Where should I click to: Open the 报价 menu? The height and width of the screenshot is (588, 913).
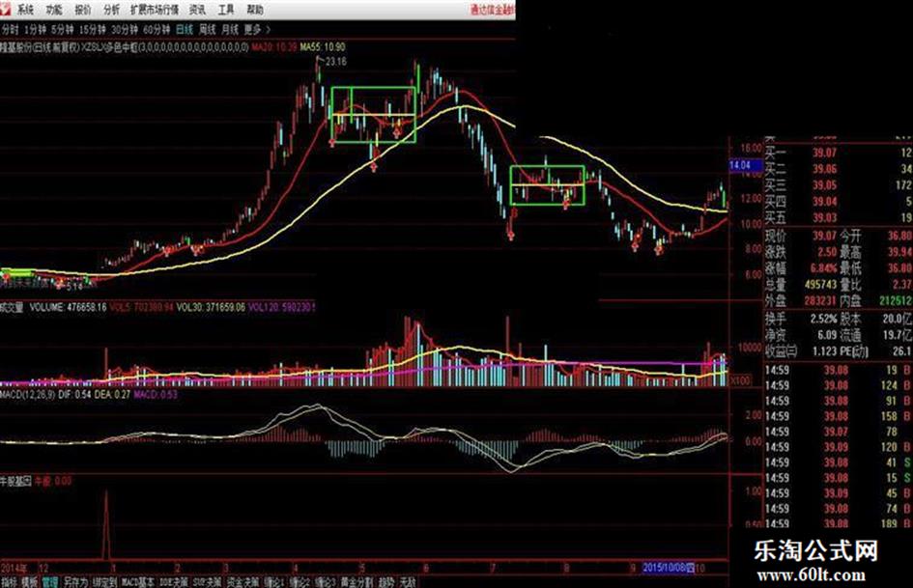[x=83, y=10]
